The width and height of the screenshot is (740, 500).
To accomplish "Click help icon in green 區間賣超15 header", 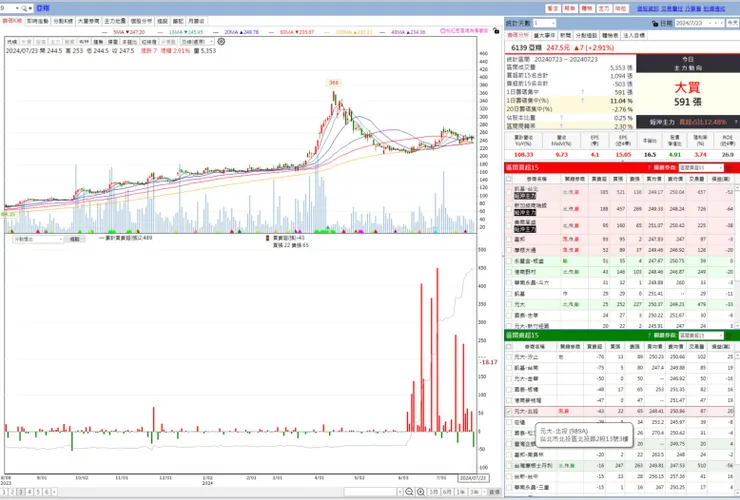I will point(649,335).
